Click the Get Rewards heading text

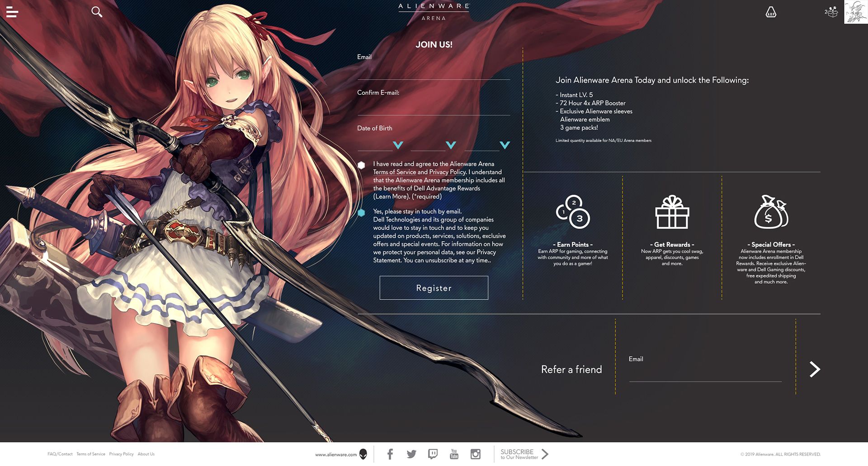672,244
